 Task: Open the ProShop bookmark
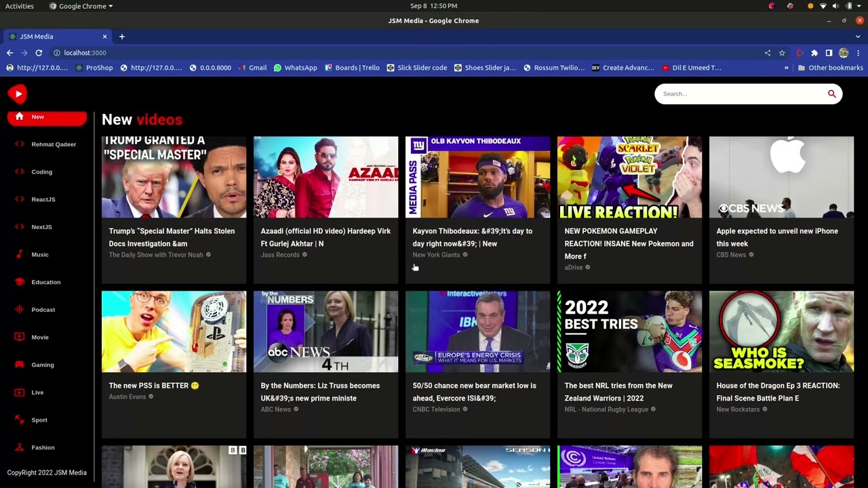[x=94, y=68]
